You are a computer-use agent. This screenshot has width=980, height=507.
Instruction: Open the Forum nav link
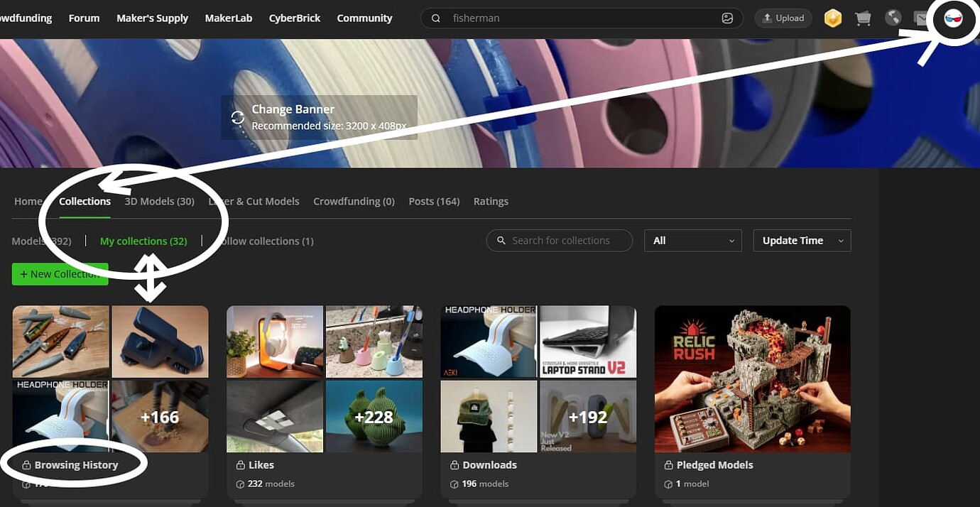point(84,18)
